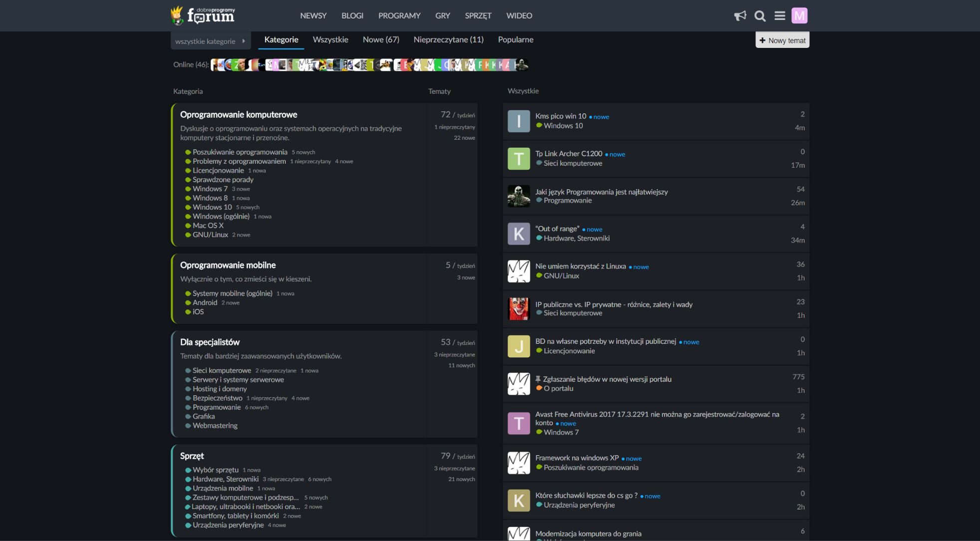The image size is (980, 541).
Task: Click the megaphone announcements icon
Action: point(740,16)
